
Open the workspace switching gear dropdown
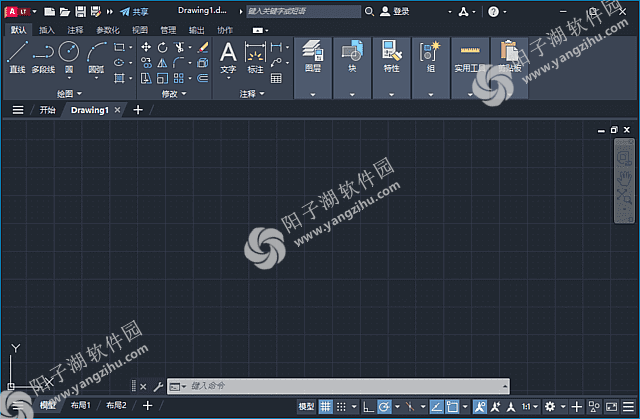[x=563, y=406]
